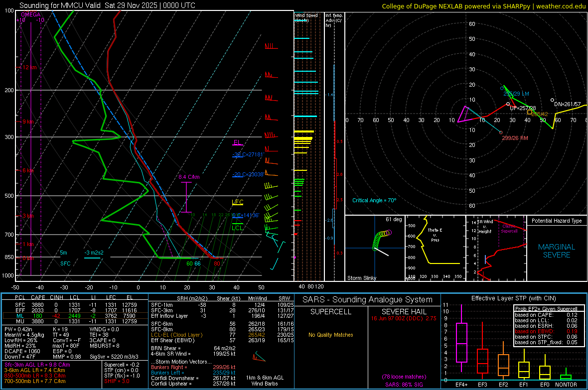Click the 299/26 RM hodograph label
The height and width of the screenshot is (390, 588).
tap(515, 138)
